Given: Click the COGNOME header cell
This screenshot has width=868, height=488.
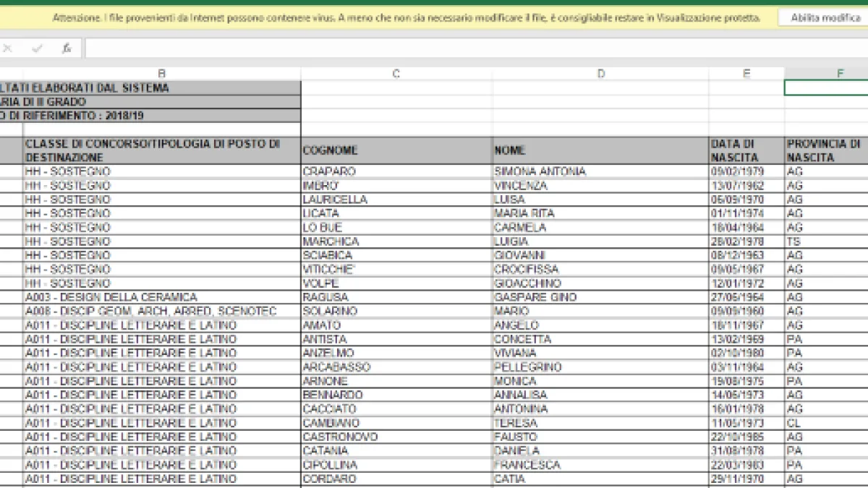Looking at the screenshot, I should pyautogui.click(x=396, y=150).
